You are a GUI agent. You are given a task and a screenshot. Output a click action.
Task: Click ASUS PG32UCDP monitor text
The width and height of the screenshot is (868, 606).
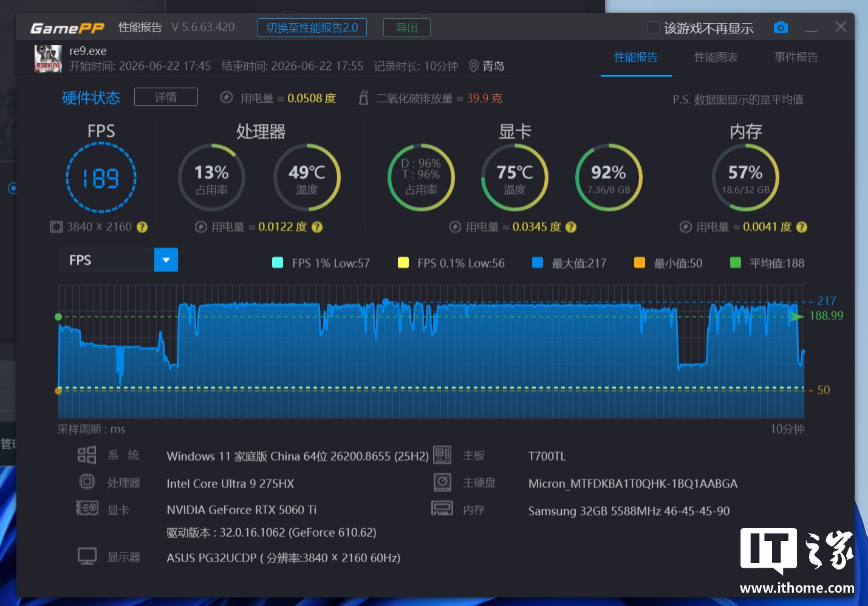[x=284, y=558]
